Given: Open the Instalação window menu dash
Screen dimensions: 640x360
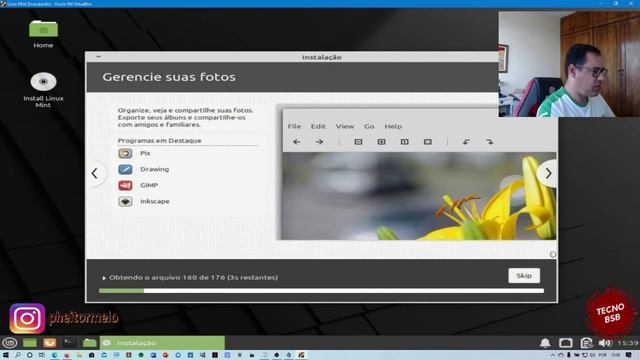Looking at the screenshot, I should coord(98,57).
